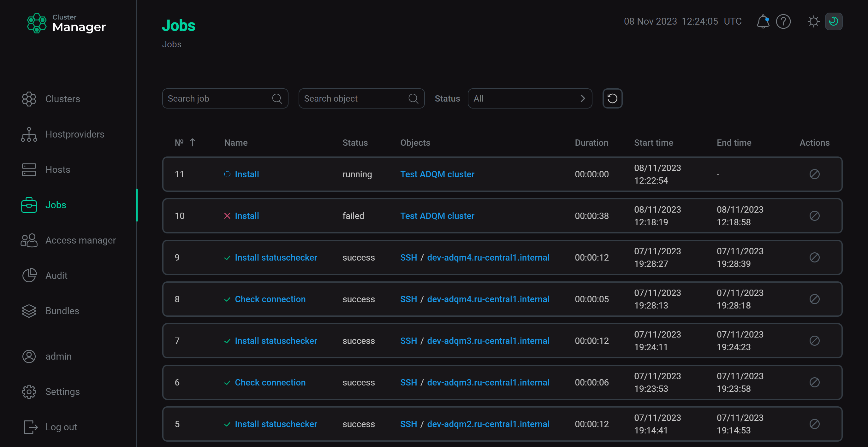The height and width of the screenshot is (447, 868).
Task: Click the stop icon for job 10
Action: pyautogui.click(x=814, y=215)
